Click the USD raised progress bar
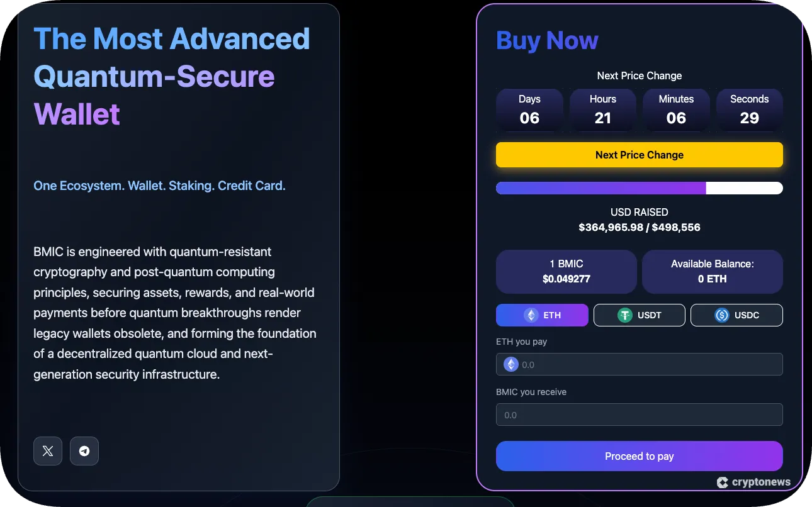The image size is (812, 507). (639, 187)
